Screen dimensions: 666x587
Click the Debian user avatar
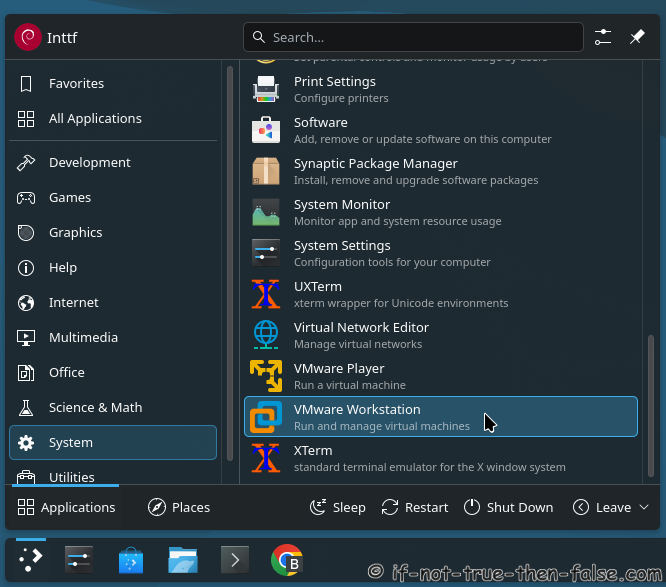tap(28, 37)
